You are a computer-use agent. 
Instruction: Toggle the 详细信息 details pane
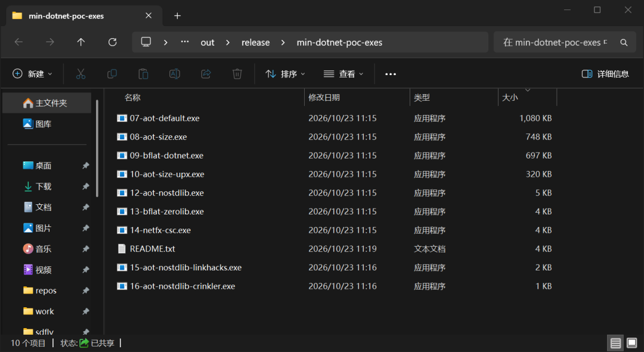(605, 74)
